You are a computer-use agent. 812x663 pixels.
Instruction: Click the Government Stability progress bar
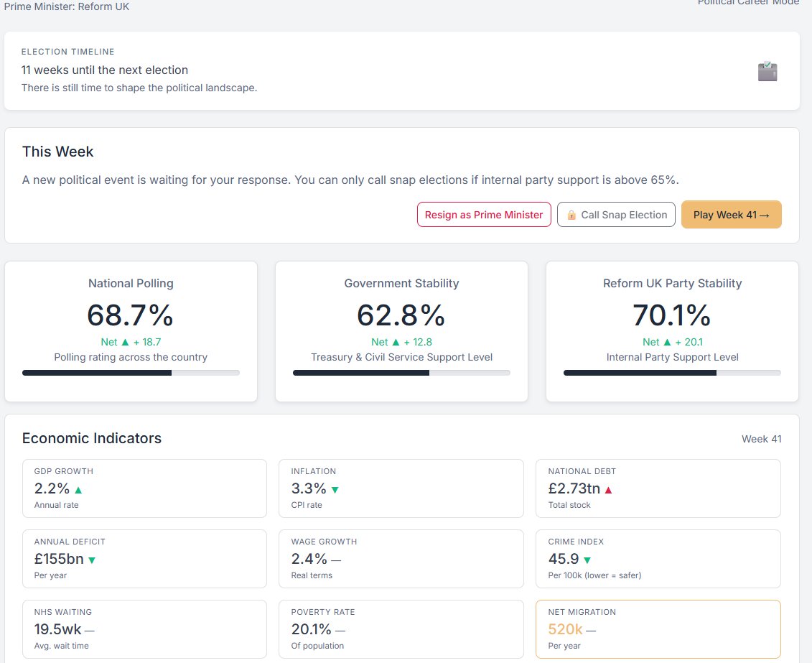pos(401,373)
